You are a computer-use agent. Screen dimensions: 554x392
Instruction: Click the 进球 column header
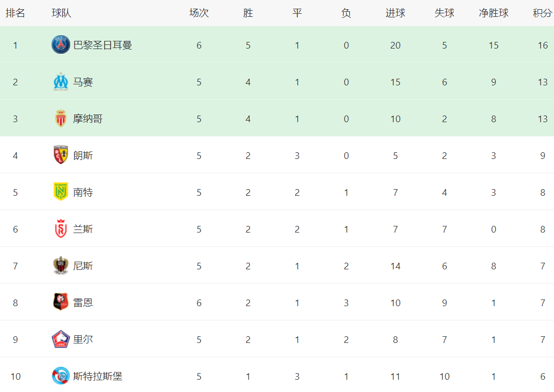pyautogui.click(x=395, y=13)
